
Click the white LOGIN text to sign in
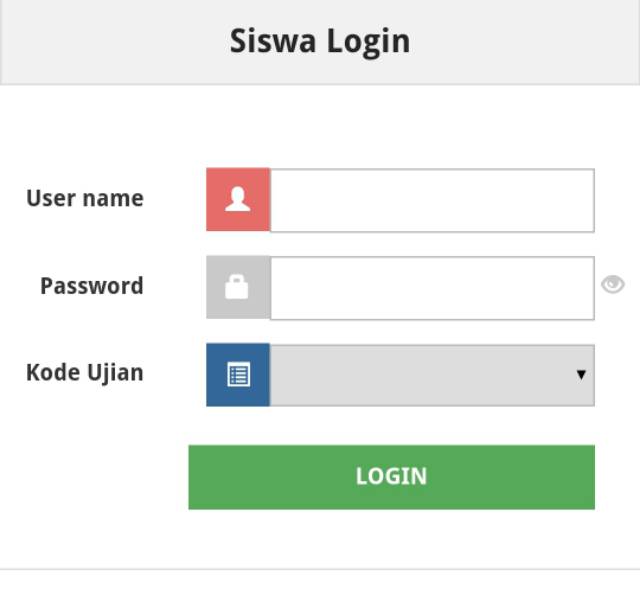point(391,477)
